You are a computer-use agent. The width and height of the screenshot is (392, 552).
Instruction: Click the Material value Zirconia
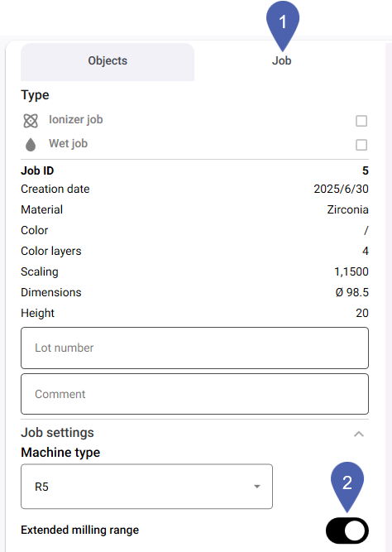[347, 210]
